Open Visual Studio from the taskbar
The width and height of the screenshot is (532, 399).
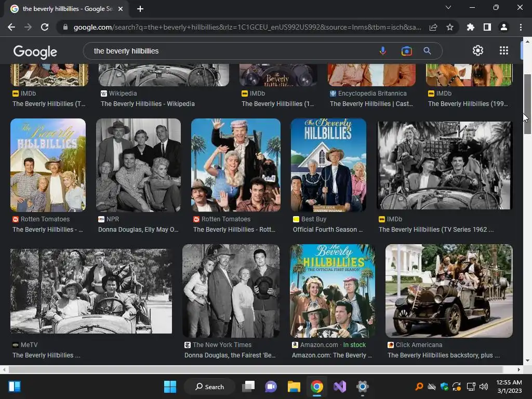[x=340, y=387]
